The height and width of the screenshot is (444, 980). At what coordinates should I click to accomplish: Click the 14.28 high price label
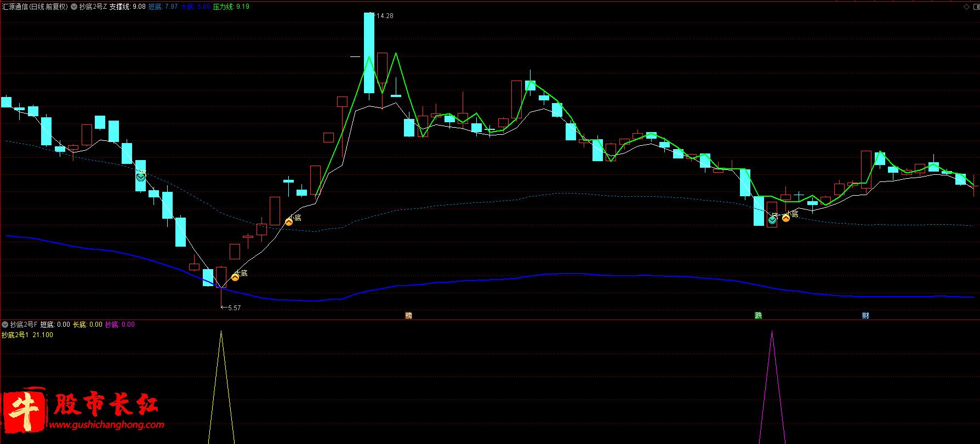tap(385, 16)
